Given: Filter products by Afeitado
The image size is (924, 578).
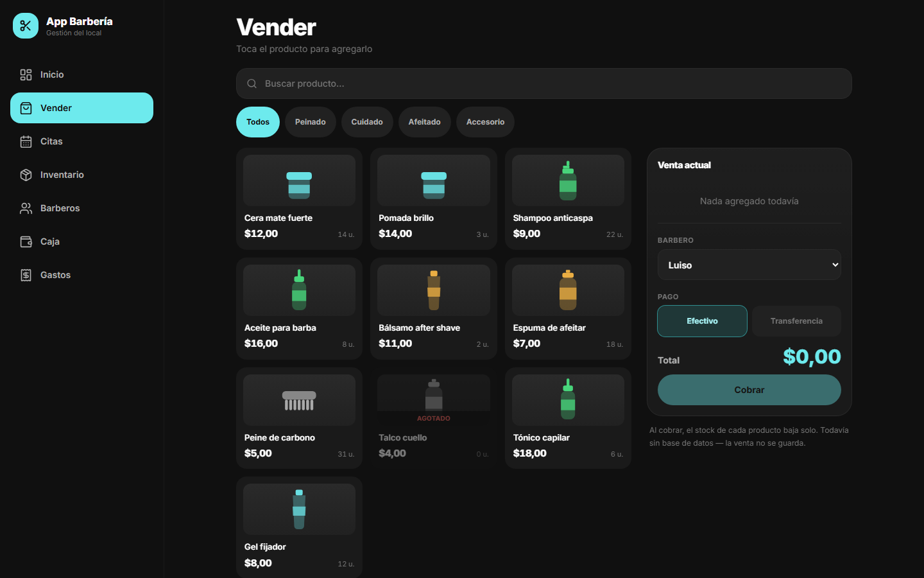Looking at the screenshot, I should pos(425,122).
